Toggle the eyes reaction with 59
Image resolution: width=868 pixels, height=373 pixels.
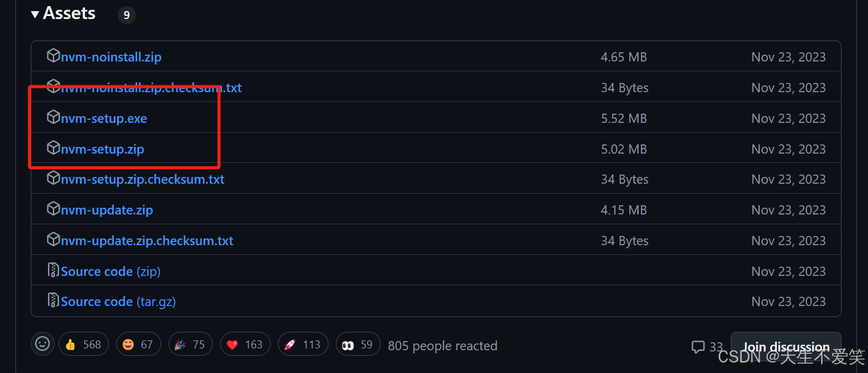(358, 344)
